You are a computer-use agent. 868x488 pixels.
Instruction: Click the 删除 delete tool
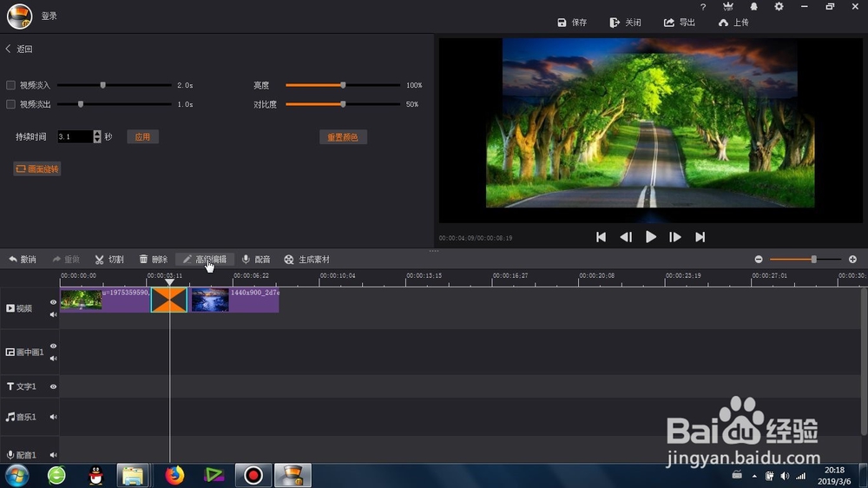(154, 260)
